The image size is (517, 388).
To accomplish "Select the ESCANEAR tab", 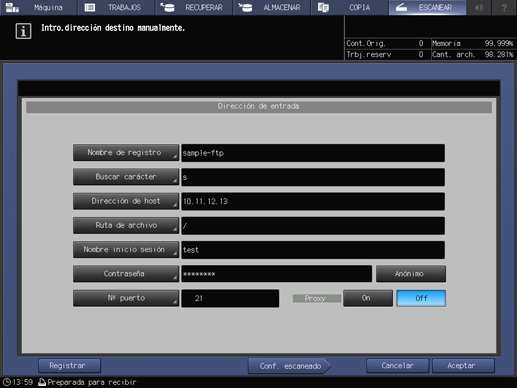I will [427, 7].
